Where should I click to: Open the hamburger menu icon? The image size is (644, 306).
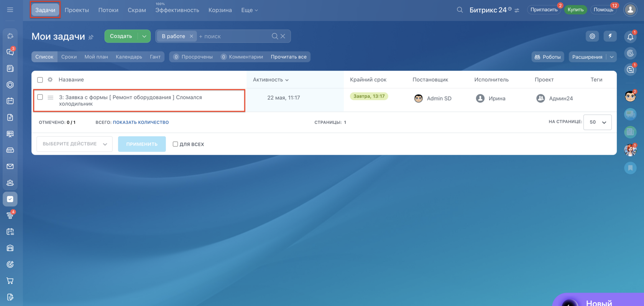10,10
